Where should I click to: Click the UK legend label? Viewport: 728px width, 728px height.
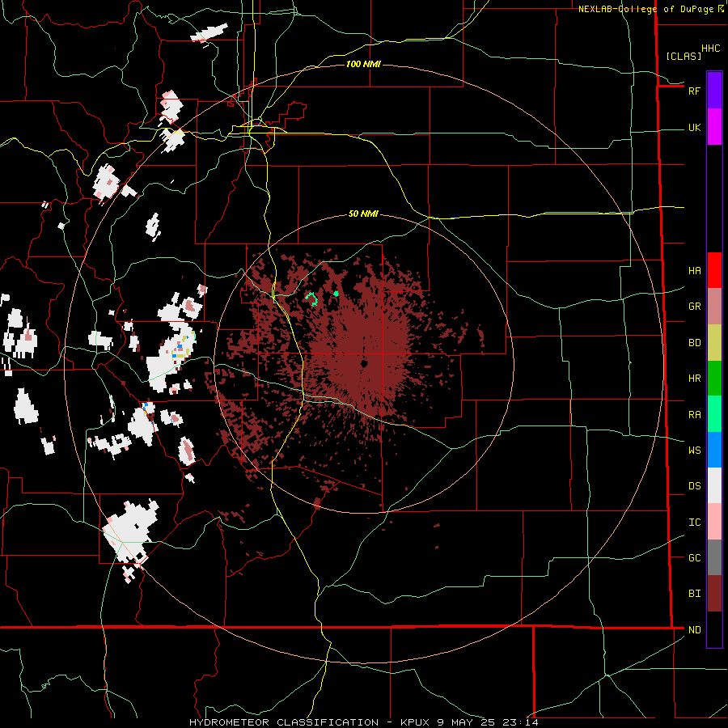pyautogui.click(x=694, y=127)
